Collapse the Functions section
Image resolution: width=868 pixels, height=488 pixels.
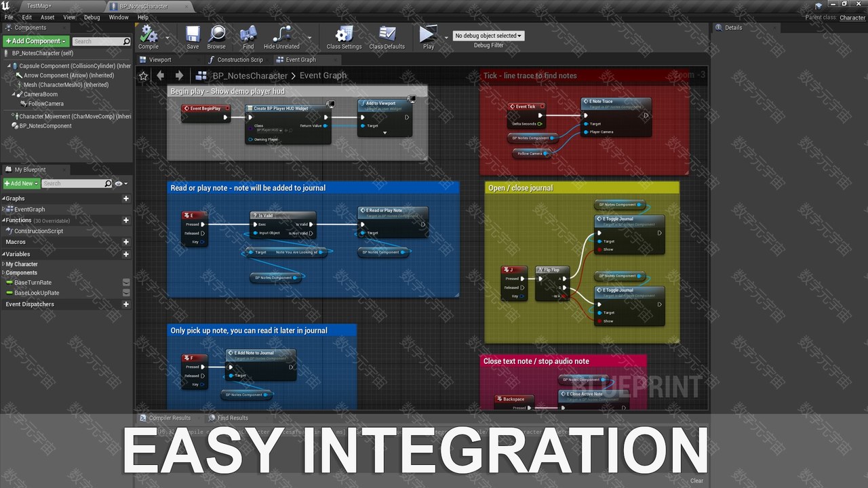(3, 220)
